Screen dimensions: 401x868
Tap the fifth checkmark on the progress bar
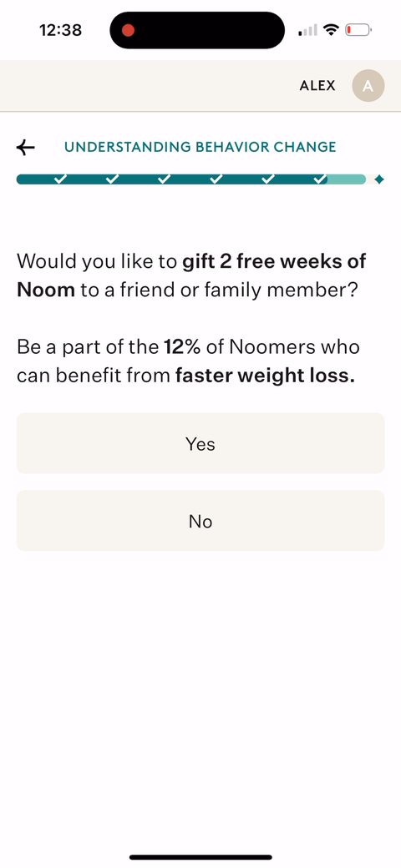(267, 179)
